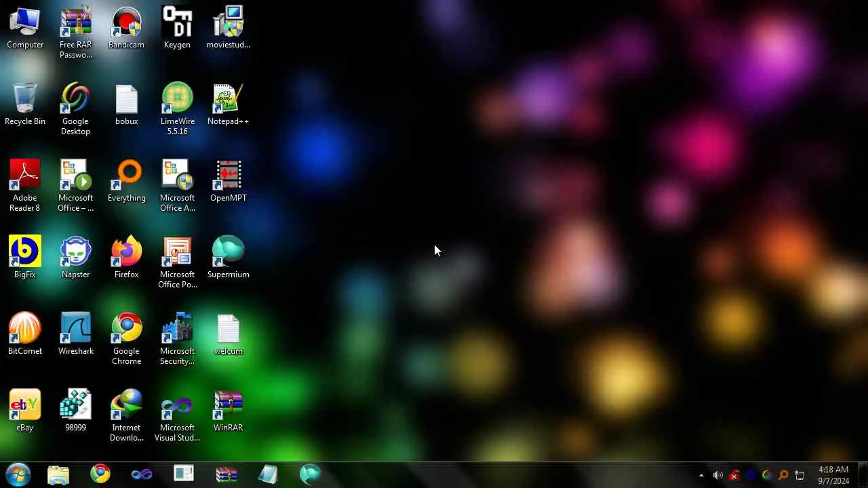Select the Microsoft Office Po... shortcut
Screen dimensions: 868x488
coord(177,262)
